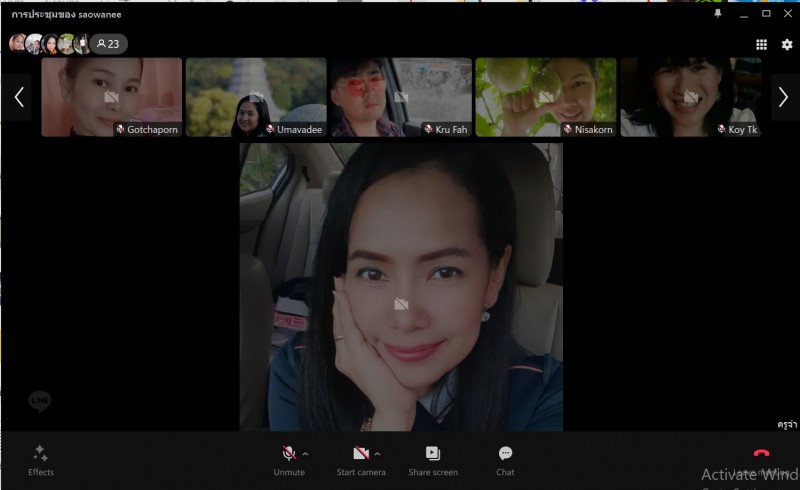Open the Effects panel
Image resolution: width=800 pixels, height=490 pixels.
coord(41,460)
